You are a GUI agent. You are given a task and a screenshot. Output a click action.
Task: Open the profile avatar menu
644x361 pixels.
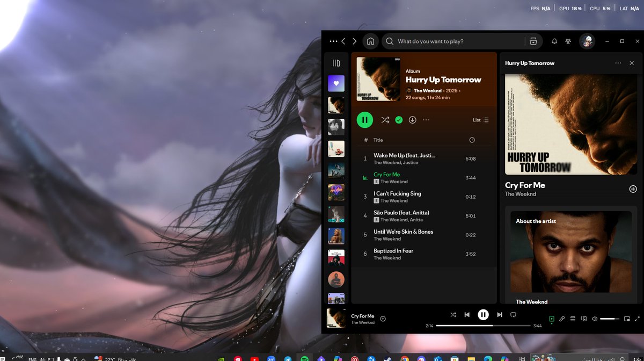pos(587,41)
